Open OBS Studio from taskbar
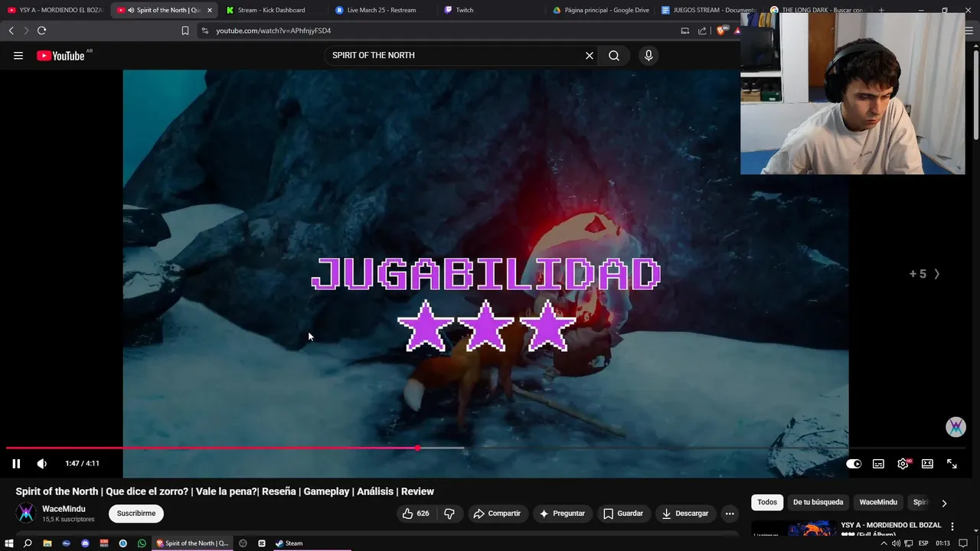 [x=243, y=543]
